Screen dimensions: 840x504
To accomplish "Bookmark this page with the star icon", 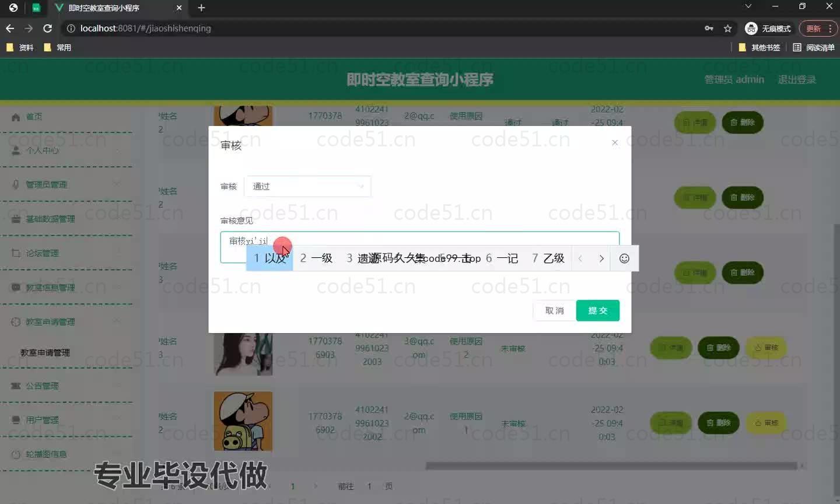I will point(727,28).
